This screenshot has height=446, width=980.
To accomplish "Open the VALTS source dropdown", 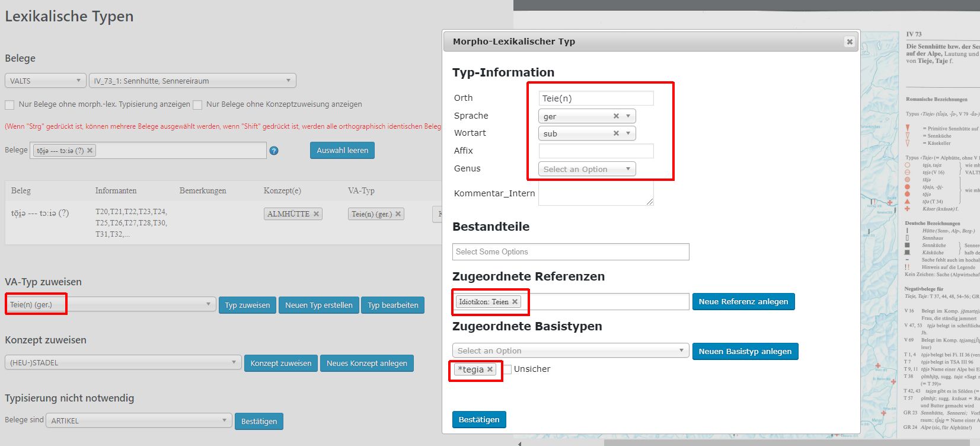I will (x=45, y=81).
